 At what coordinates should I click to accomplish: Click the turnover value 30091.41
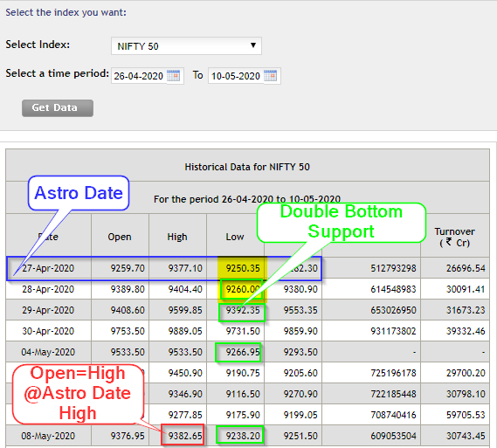coord(466,289)
